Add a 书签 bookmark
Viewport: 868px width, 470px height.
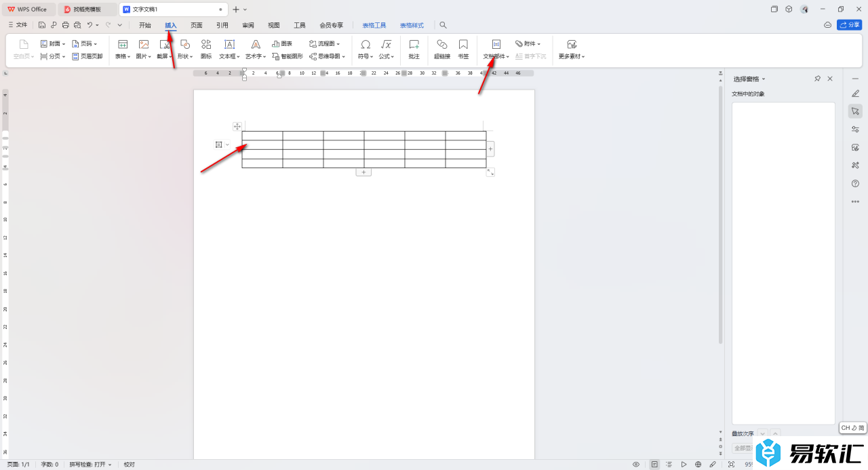click(x=463, y=50)
